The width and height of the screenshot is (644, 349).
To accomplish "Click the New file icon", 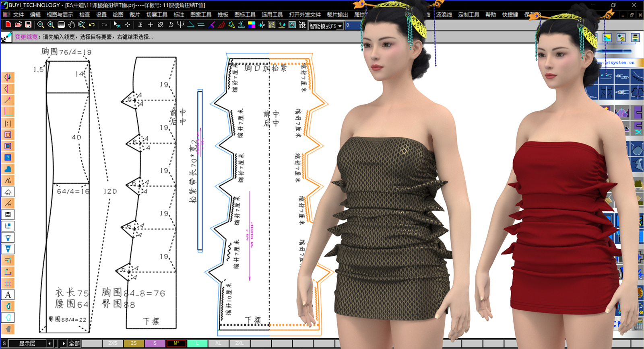I will pos(8,25).
